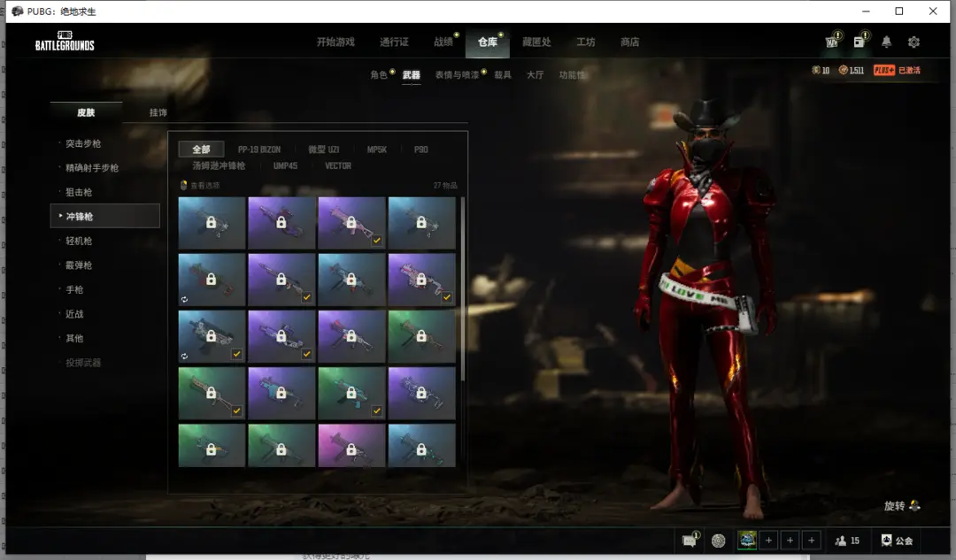Filter skins by P90
956x560 pixels.
tap(420, 150)
